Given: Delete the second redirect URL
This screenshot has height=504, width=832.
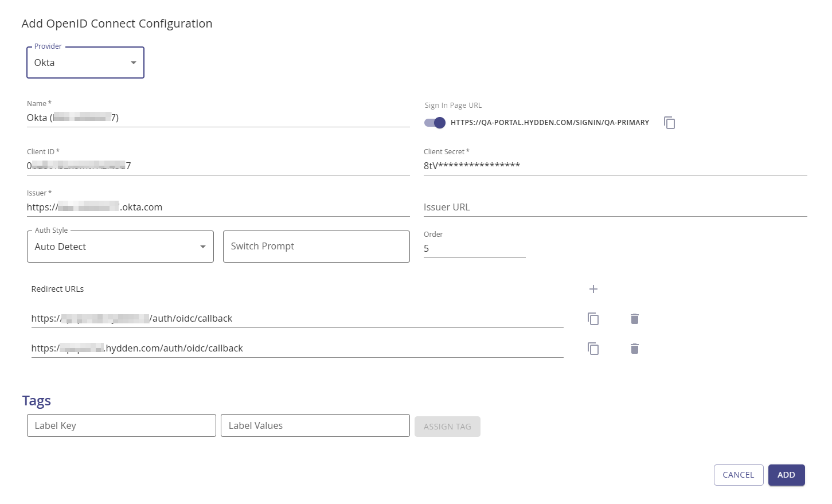Looking at the screenshot, I should click(634, 348).
